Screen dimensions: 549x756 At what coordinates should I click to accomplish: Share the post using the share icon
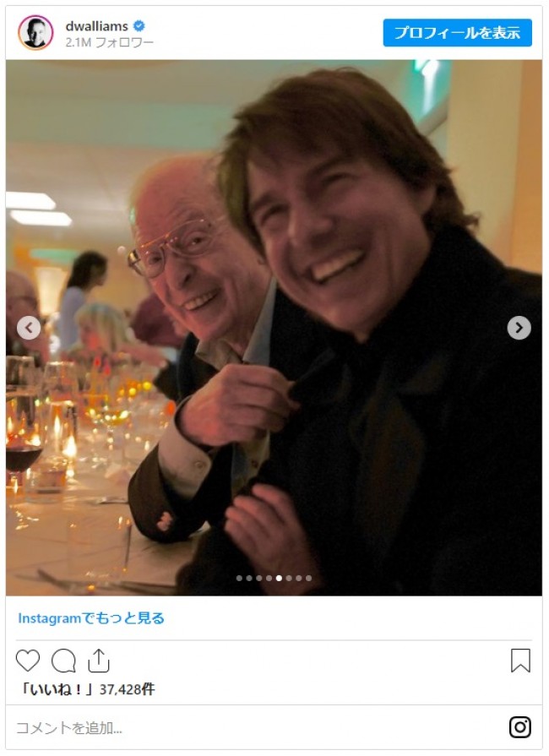[99, 660]
